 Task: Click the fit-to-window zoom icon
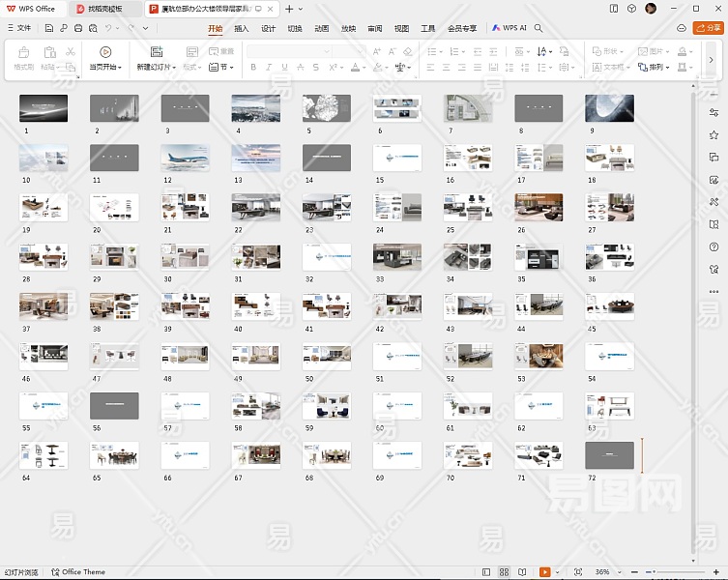click(x=577, y=572)
